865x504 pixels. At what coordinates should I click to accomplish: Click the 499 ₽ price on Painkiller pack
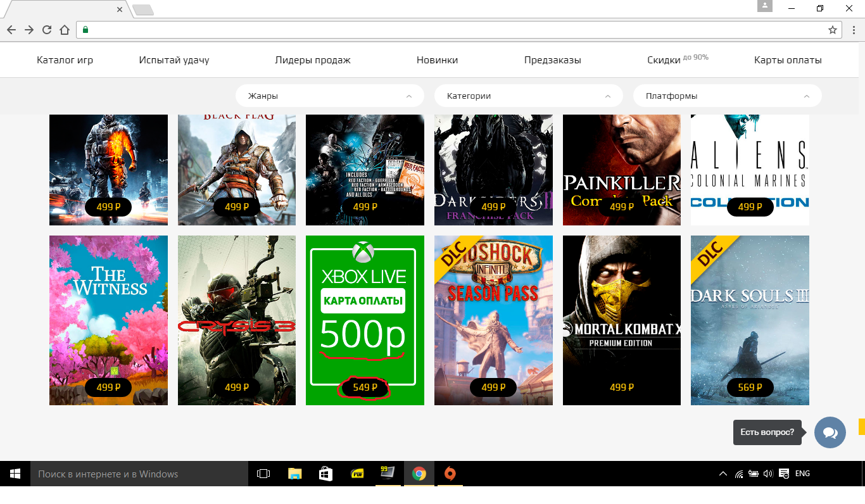622,207
